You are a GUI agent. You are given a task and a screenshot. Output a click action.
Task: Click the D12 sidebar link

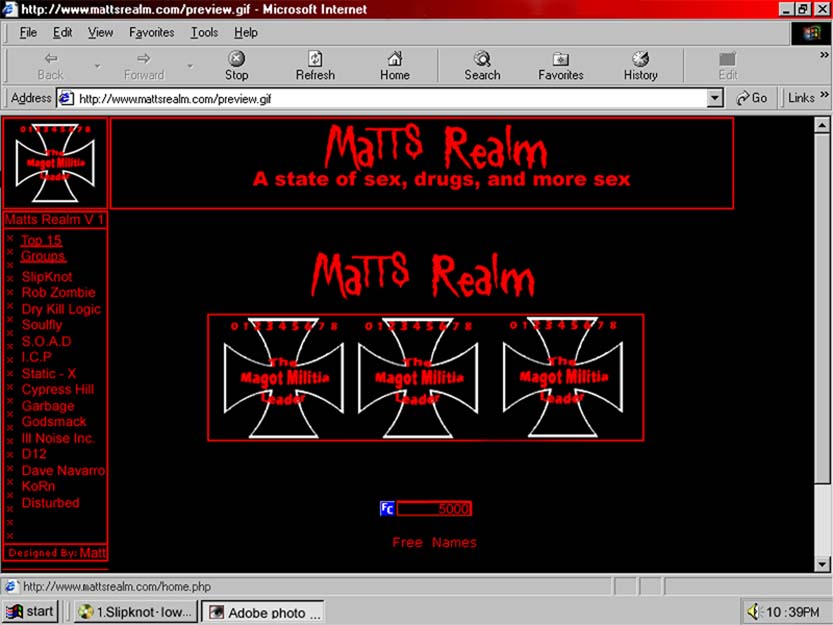tap(34, 454)
